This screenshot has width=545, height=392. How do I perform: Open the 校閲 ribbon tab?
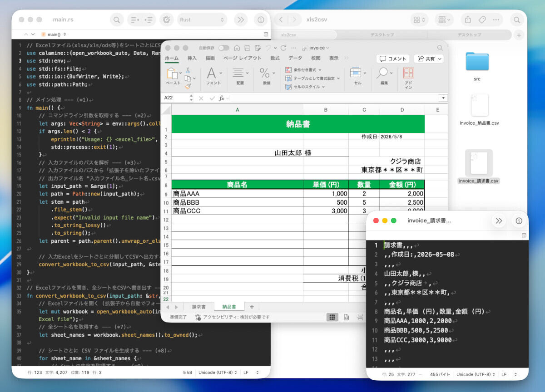click(x=316, y=59)
